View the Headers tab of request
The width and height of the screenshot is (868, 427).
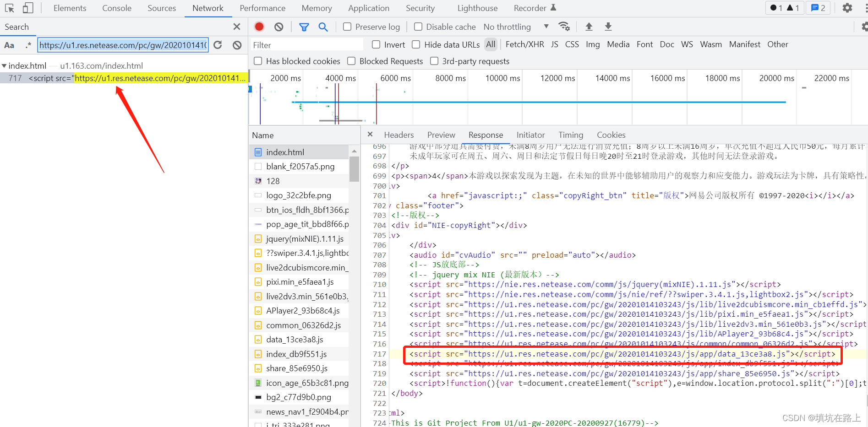click(x=399, y=135)
